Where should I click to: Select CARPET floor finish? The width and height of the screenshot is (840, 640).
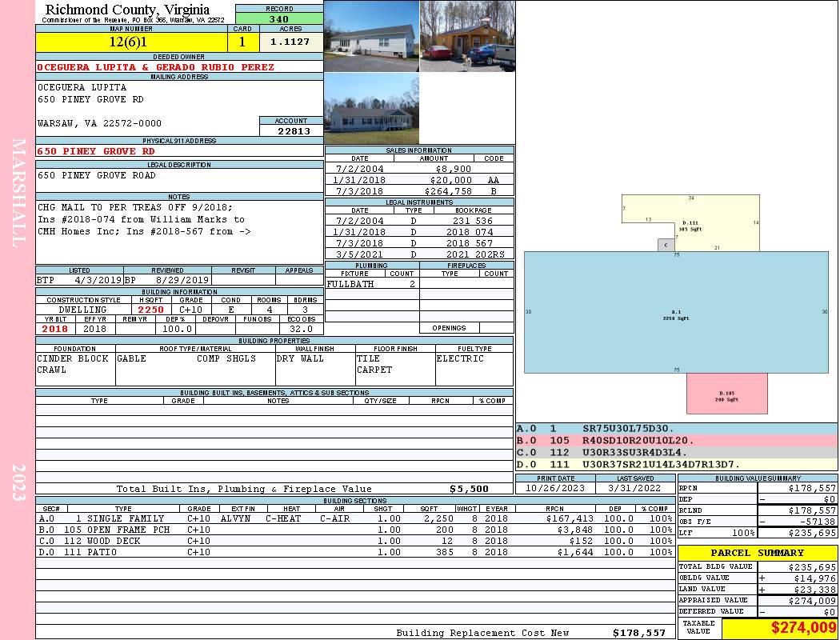374,370
